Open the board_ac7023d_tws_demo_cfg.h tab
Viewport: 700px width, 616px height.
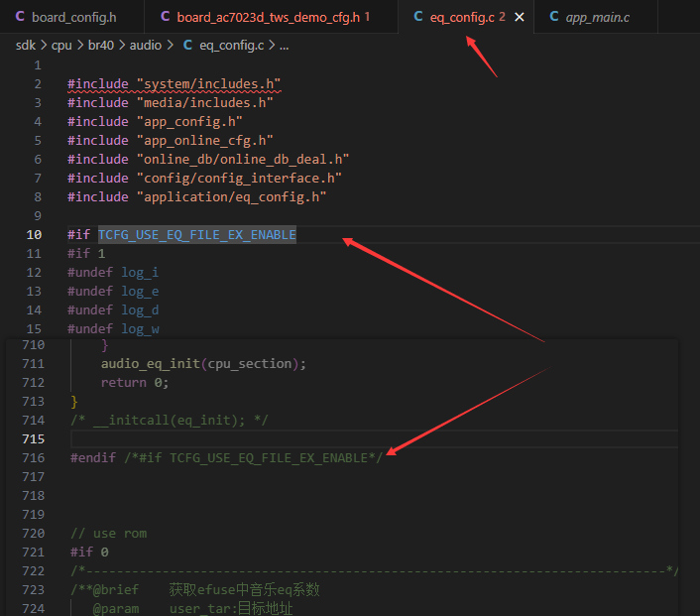tap(271, 17)
